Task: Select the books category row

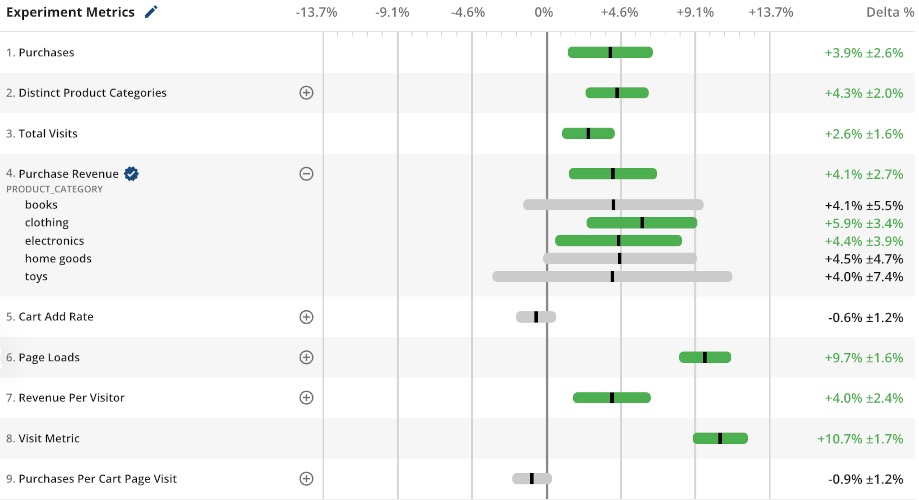Action: pyautogui.click(x=42, y=205)
